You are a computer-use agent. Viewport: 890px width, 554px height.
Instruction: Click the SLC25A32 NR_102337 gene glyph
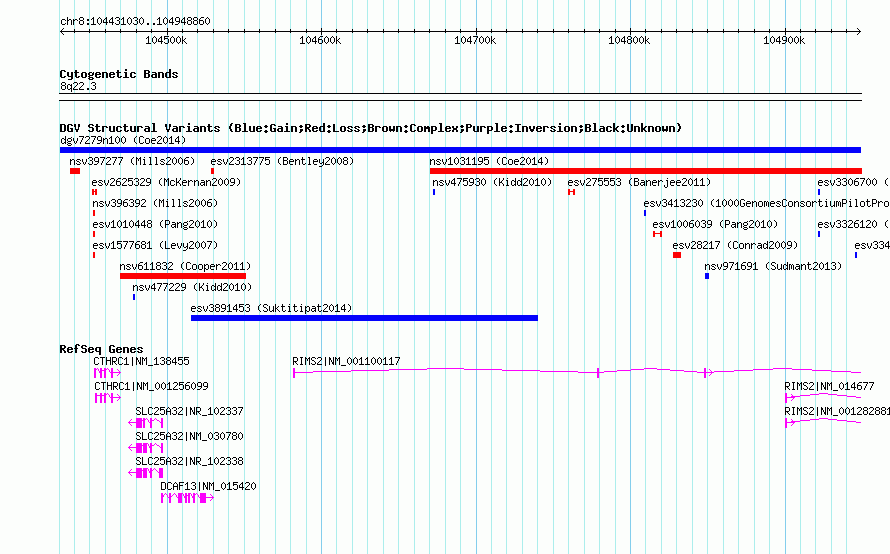tap(146, 423)
